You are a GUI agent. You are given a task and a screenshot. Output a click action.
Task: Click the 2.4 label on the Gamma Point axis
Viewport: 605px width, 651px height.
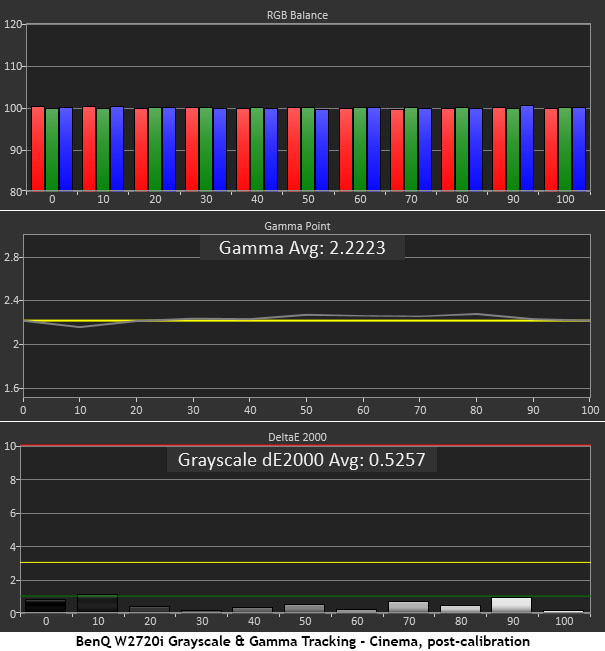(x=11, y=300)
